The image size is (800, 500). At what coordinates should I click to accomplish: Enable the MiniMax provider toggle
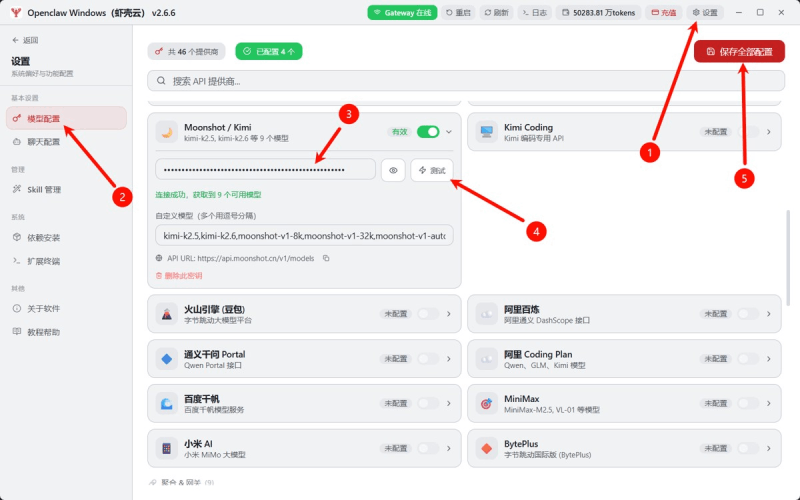tap(748, 404)
